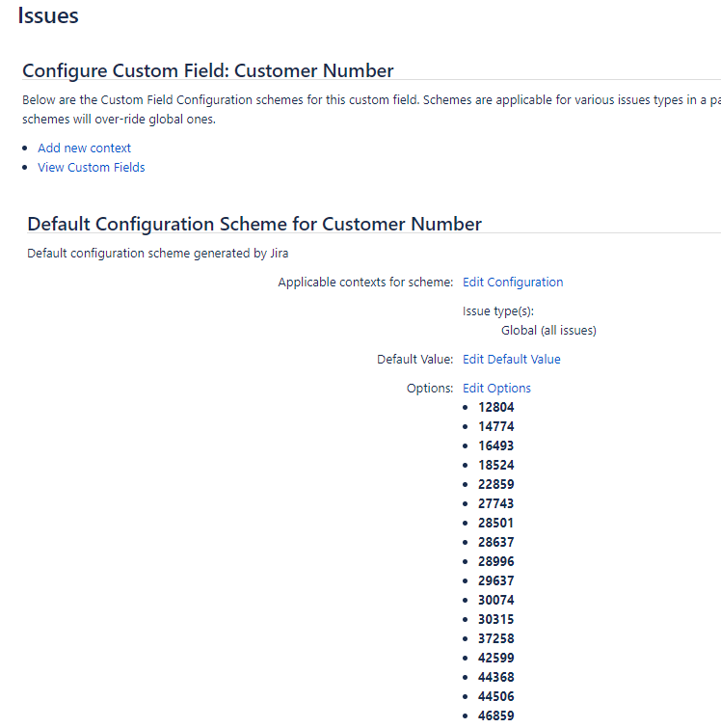Click the Edit Configuration link
The image size is (721, 728).
[512, 282]
